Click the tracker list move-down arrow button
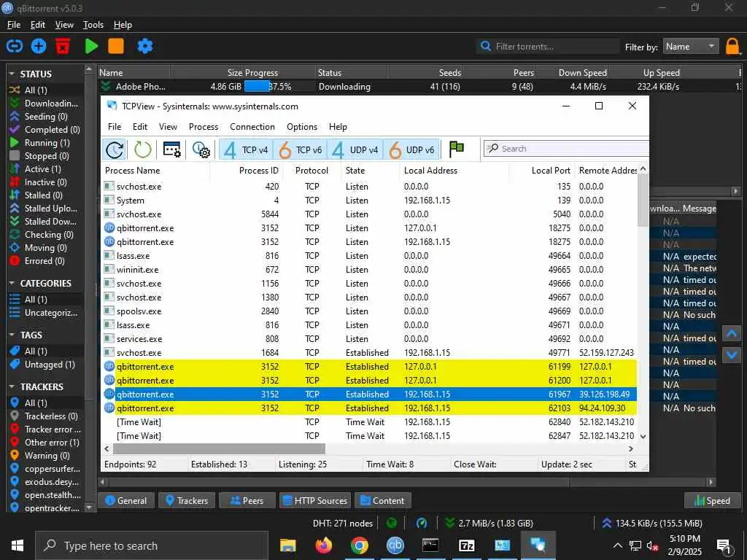 (731, 355)
